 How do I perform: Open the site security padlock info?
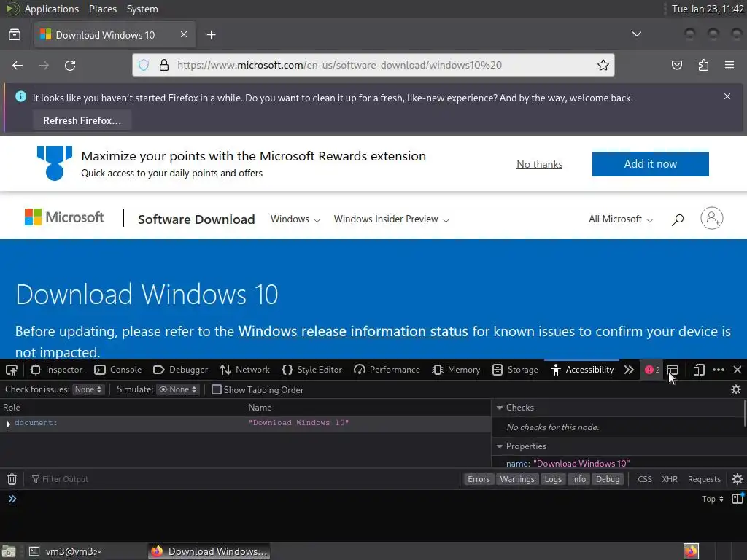pyautogui.click(x=164, y=65)
